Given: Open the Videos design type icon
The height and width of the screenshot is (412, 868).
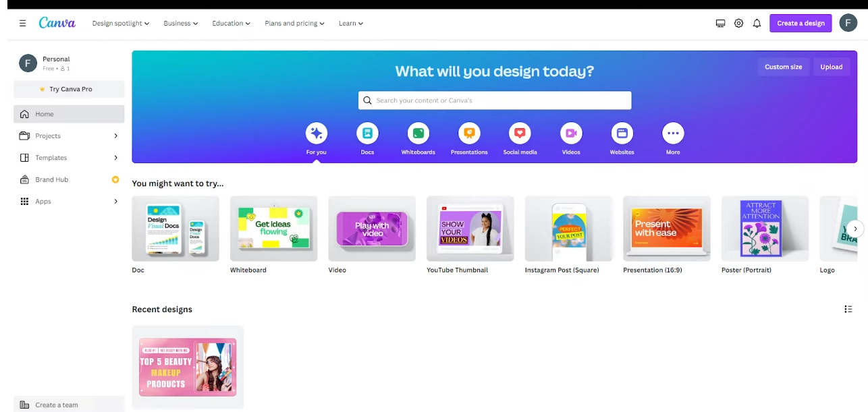Looking at the screenshot, I should [x=570, y=133].
